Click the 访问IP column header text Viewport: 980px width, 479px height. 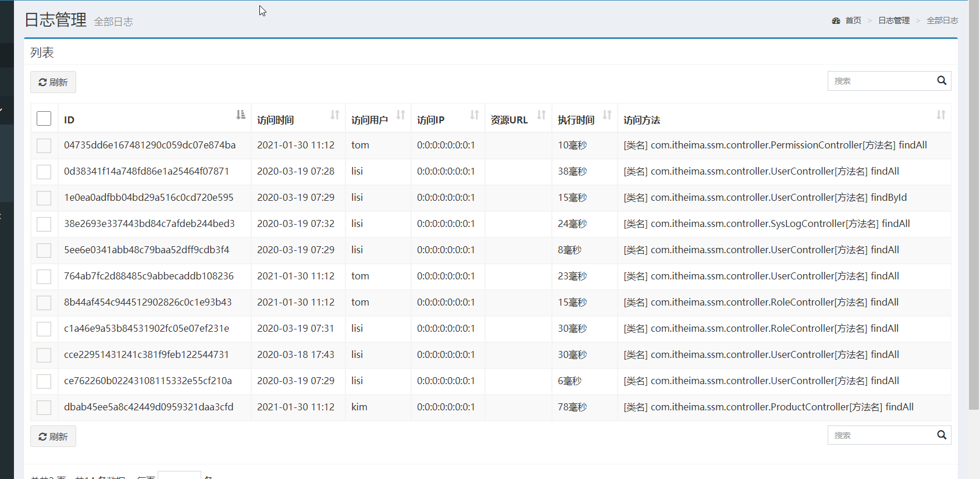pyautogui.click(x=430, y=120)
